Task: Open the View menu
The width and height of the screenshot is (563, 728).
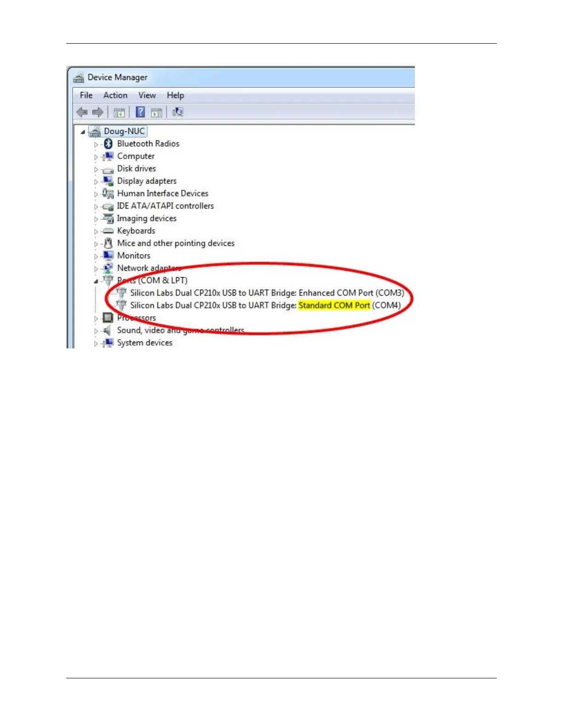Action: click(x=147, y=95)
